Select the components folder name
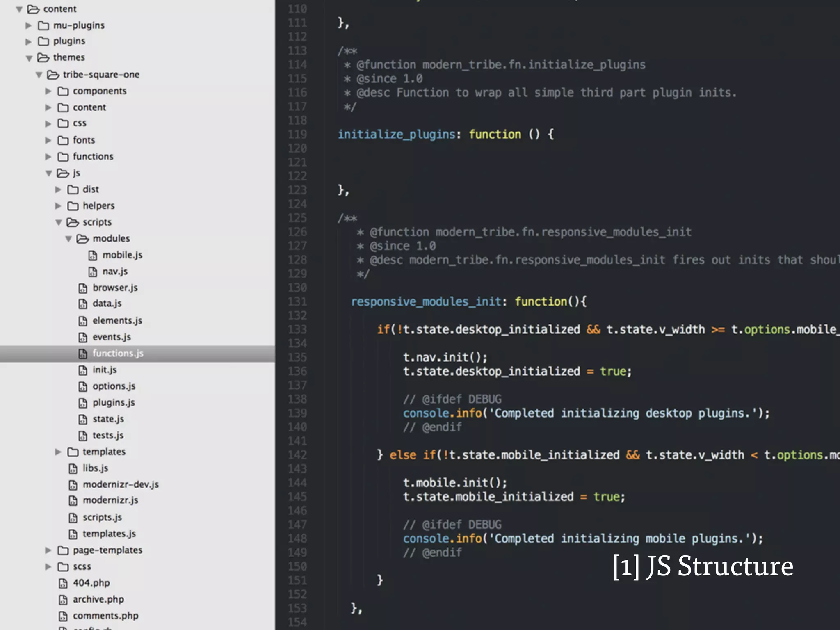Screen dimensions: 840x630 (100, 91)
